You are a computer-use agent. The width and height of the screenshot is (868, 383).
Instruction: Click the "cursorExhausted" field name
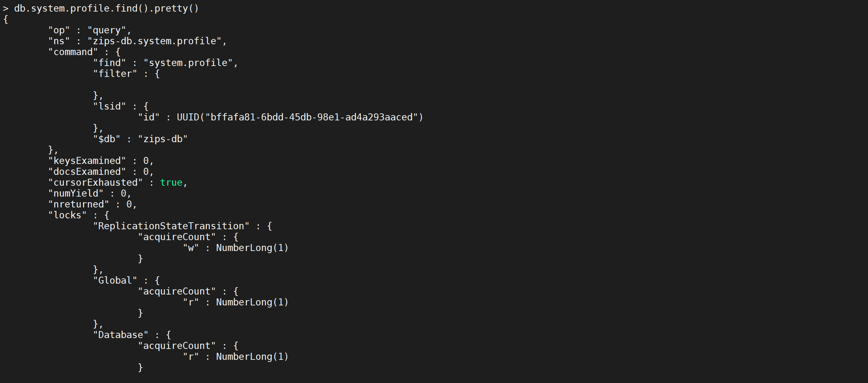[x=95, y=183]
